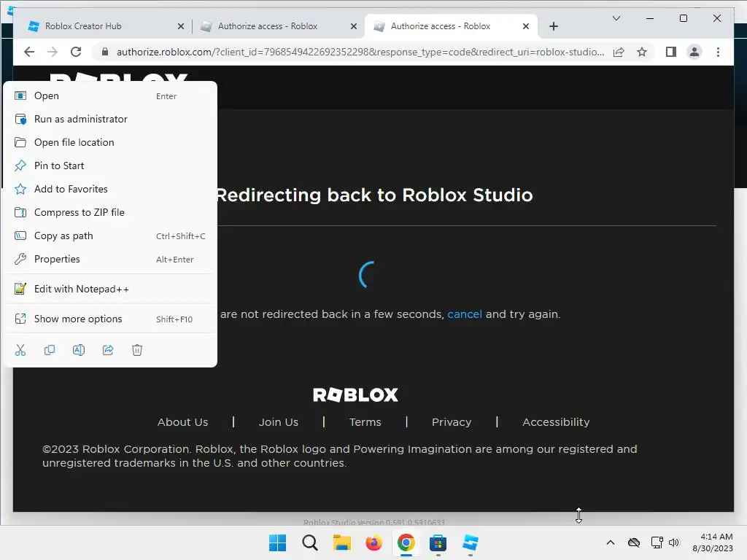The height and width of the screenshot is (560, 747).
Task: Choose Open in the context menu
Action: pos(110,96)
